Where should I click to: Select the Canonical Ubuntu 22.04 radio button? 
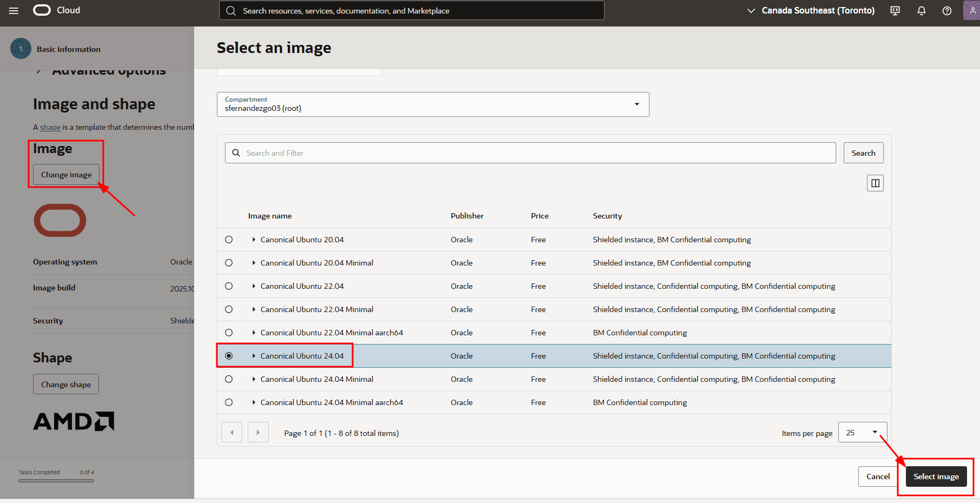pyautogui.click(x=229, y=286)
